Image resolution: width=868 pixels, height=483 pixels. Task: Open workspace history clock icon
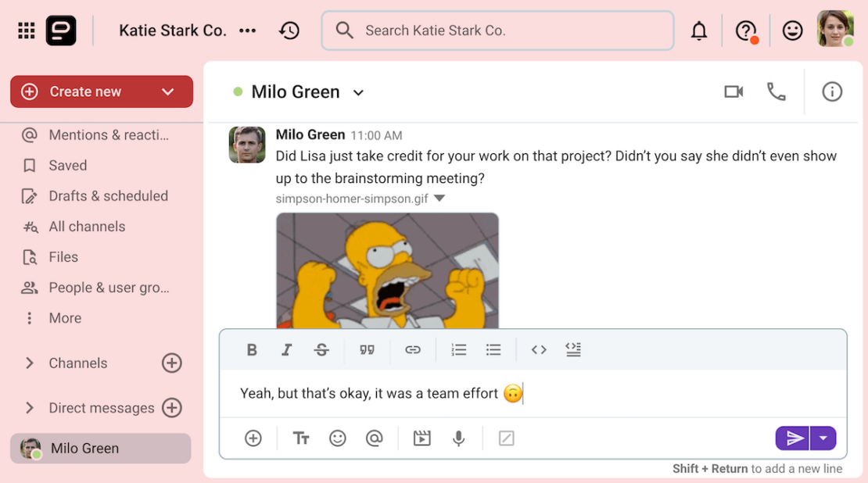289,30
